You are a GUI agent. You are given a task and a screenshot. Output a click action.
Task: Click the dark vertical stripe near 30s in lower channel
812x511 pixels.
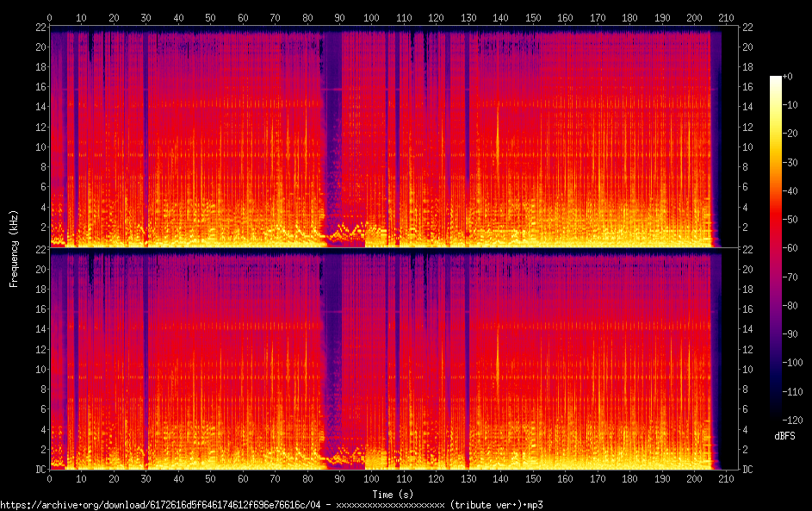[146, 362]
